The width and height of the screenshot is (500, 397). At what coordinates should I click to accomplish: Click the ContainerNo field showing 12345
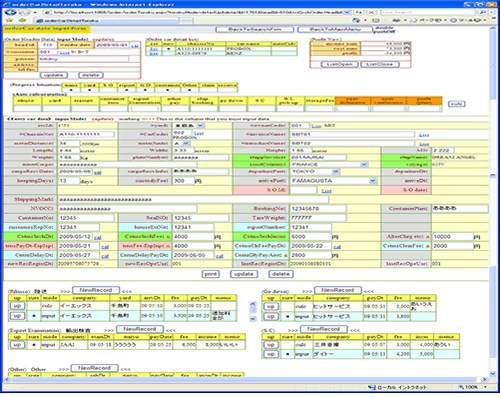point(86,218)
